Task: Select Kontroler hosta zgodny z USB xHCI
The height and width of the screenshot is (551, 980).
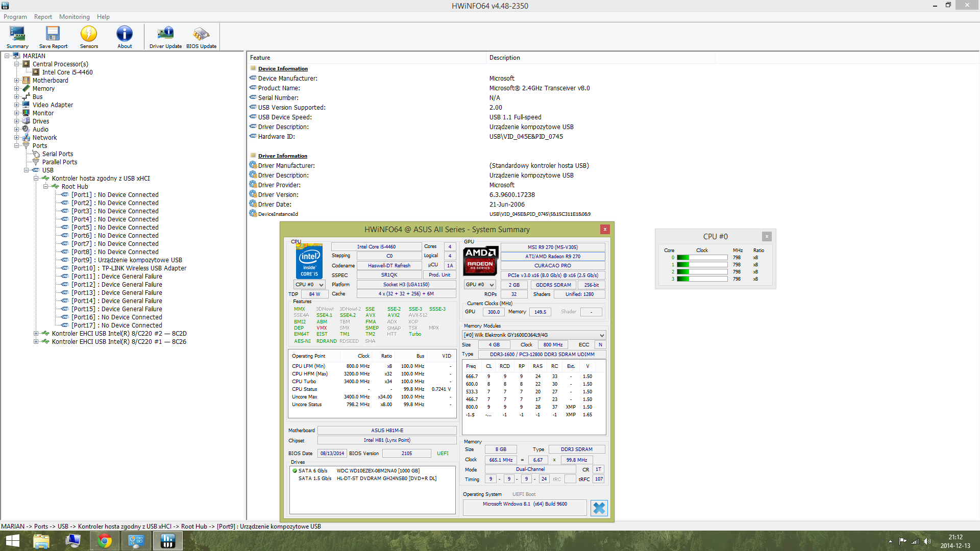Action: click(101, 179)
